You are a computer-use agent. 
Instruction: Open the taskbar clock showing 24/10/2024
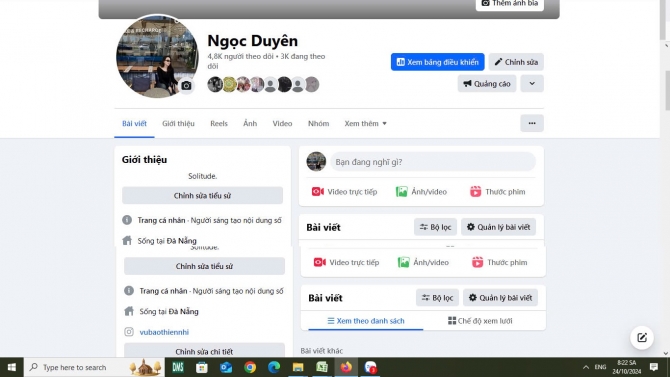pyautogui.click(x=626, y=367)
